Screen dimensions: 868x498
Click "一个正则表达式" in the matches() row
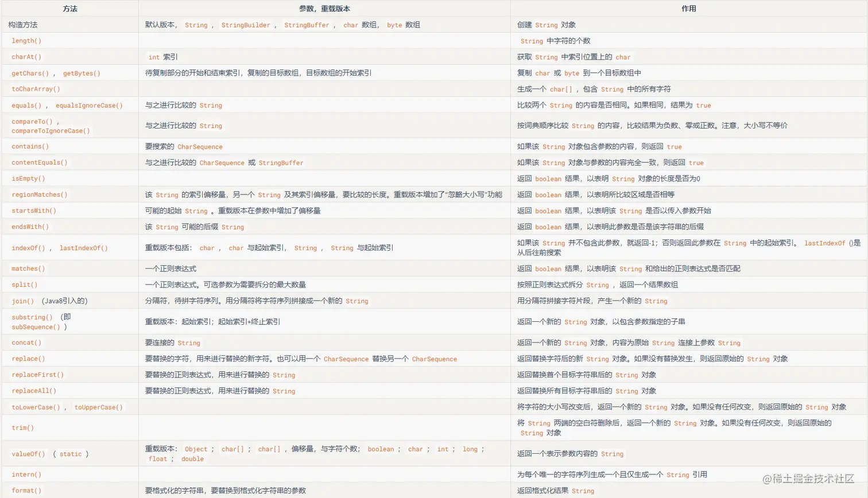(170, 269)
